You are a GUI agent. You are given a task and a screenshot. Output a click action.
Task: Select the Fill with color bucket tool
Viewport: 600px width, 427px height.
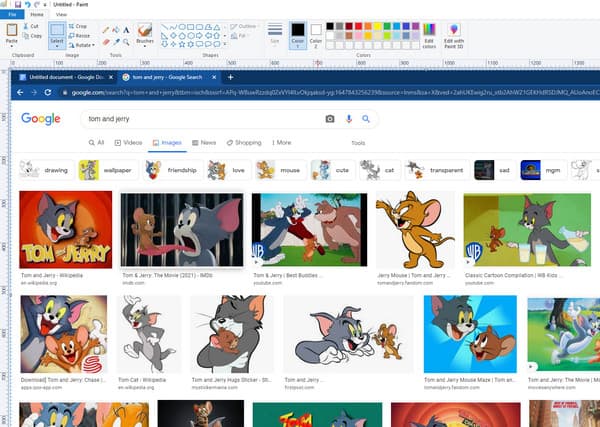click(x=116, y=30)
